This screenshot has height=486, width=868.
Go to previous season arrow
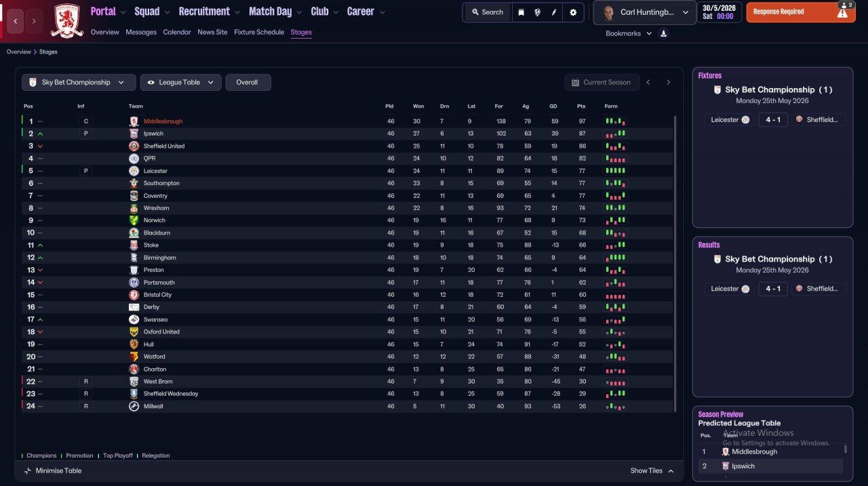click(x=648, y=82)
